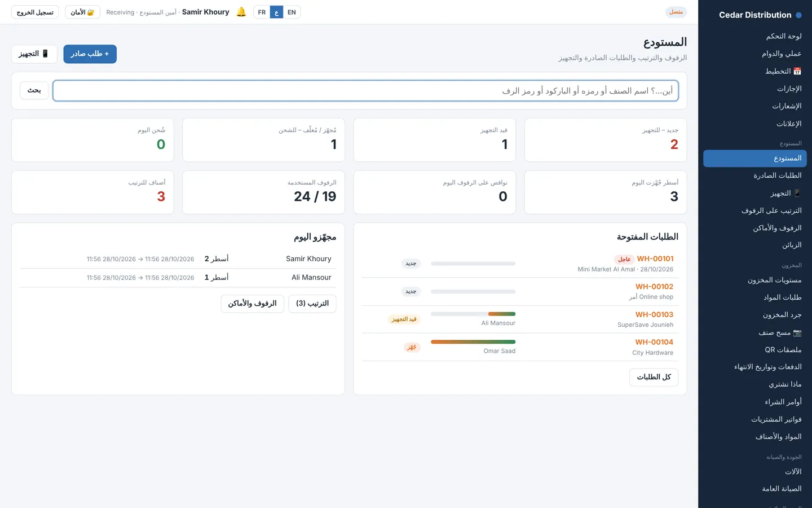Open الطلبات الصادرة in the sidebar
The image size is (812, 508).
755,176
